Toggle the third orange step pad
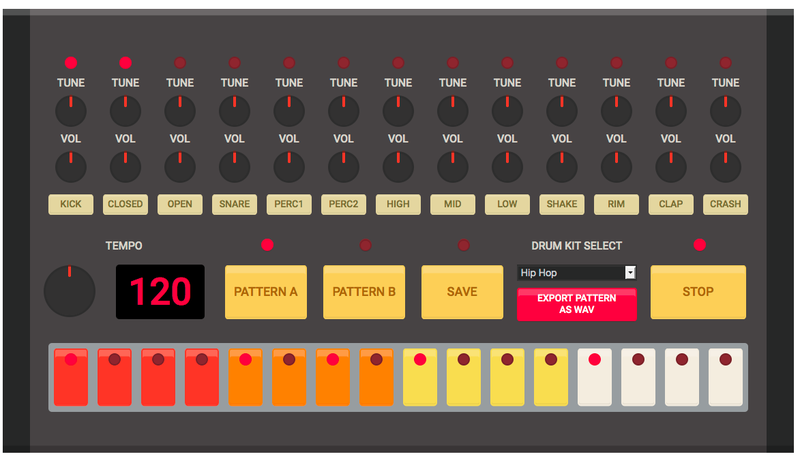800x461 pixels. pos(333,377)
